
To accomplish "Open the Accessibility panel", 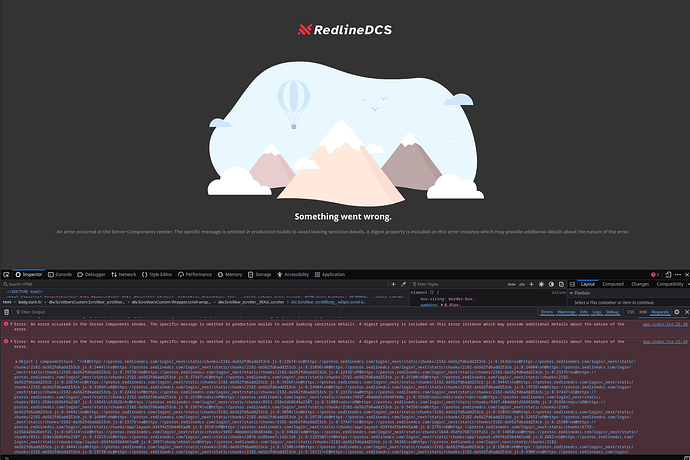I will click(293, 274).
